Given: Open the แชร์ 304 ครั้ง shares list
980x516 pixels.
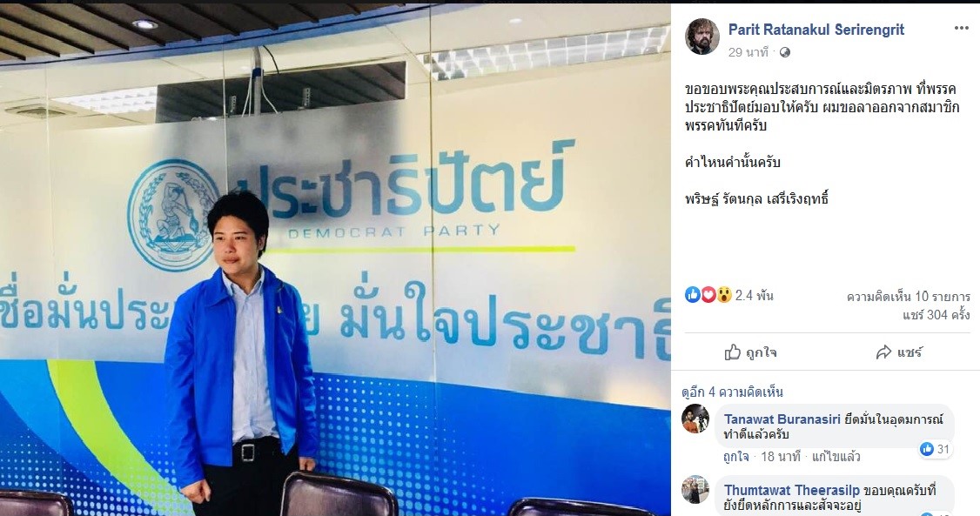Looking at the screenshot, I should pos(936,315).
